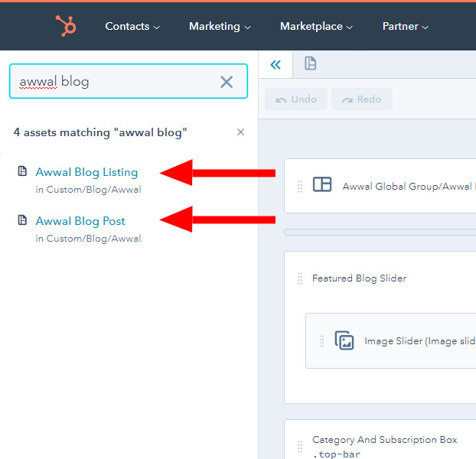Click 'in Custom/Blog/Awwal' under Blog Listing
The width and height of the screenshot is (476, 459).
coord(88,190)
